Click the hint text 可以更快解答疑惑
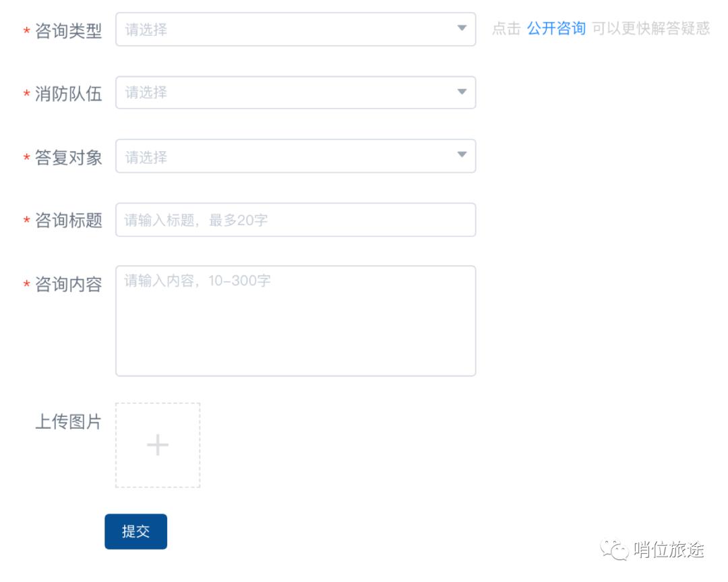 pyautogui.click(x=650, y=29)
